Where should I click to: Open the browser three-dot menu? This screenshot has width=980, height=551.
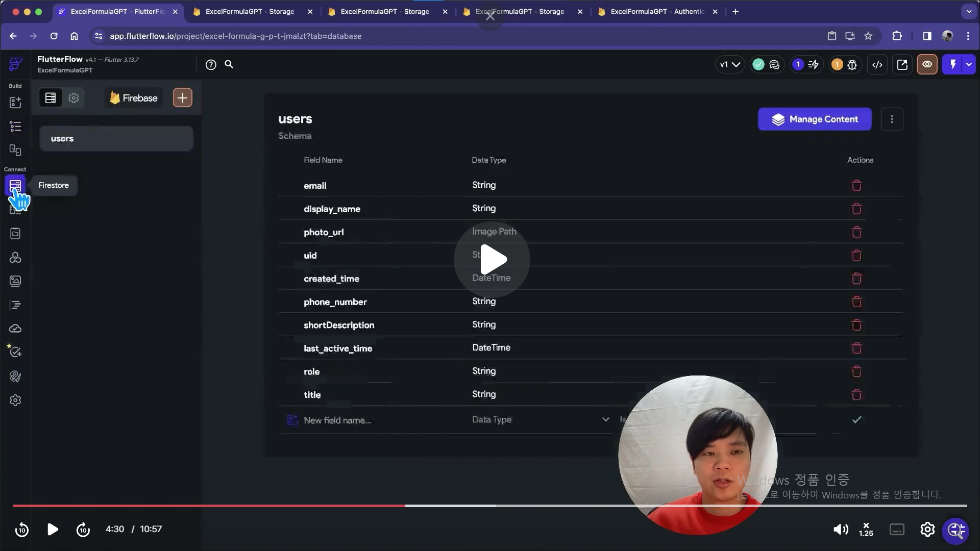968,36
